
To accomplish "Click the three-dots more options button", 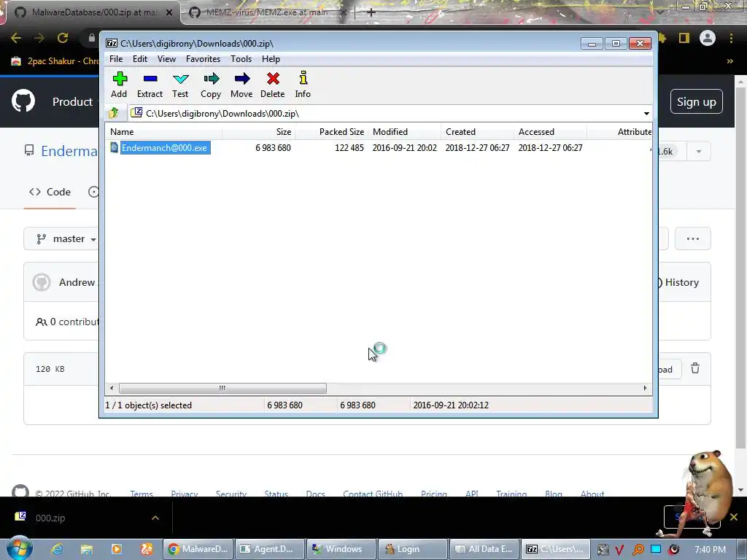I will click(x=693, y=238).
